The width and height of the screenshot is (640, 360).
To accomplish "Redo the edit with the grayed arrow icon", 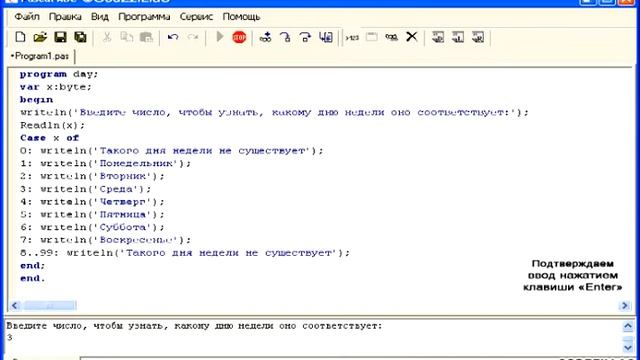I will click(x=193, y=37).
